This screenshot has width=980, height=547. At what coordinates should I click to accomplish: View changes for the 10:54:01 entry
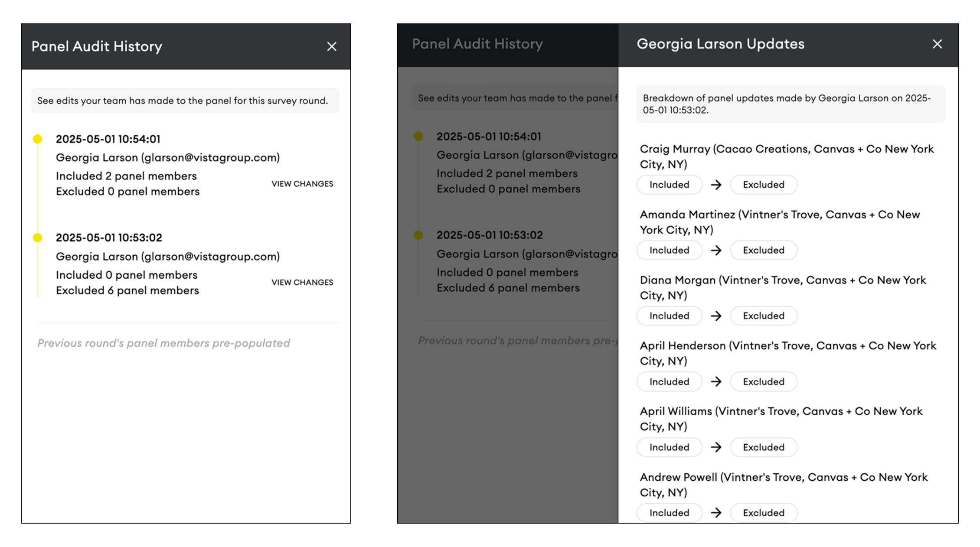coord(302,184)
